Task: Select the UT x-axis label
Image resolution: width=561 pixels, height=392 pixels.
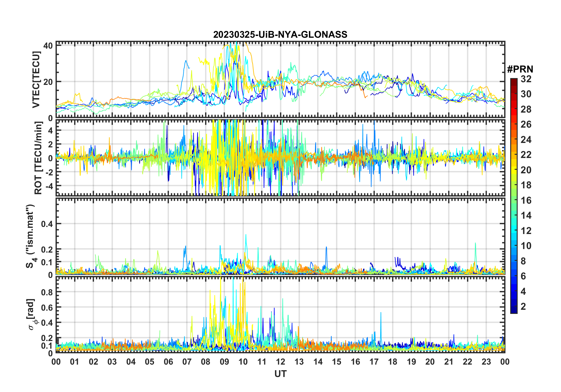Action: pyautogui.click(x=280, y=374)
